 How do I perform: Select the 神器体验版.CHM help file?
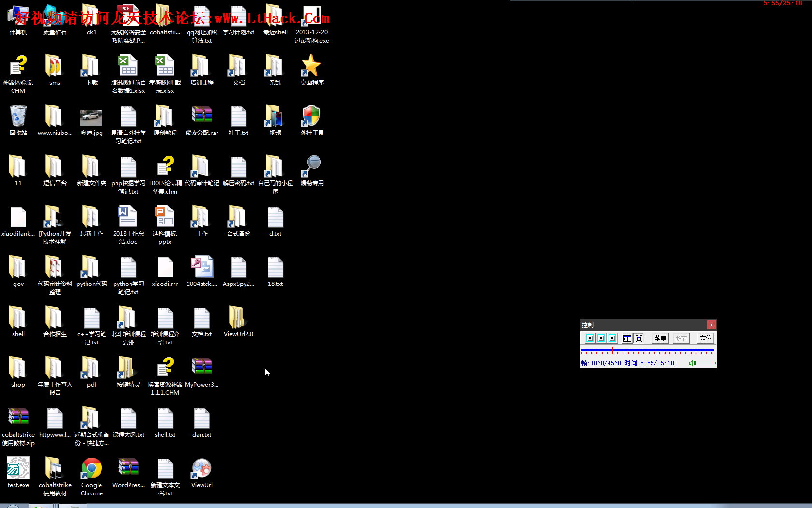coord(18,74)
